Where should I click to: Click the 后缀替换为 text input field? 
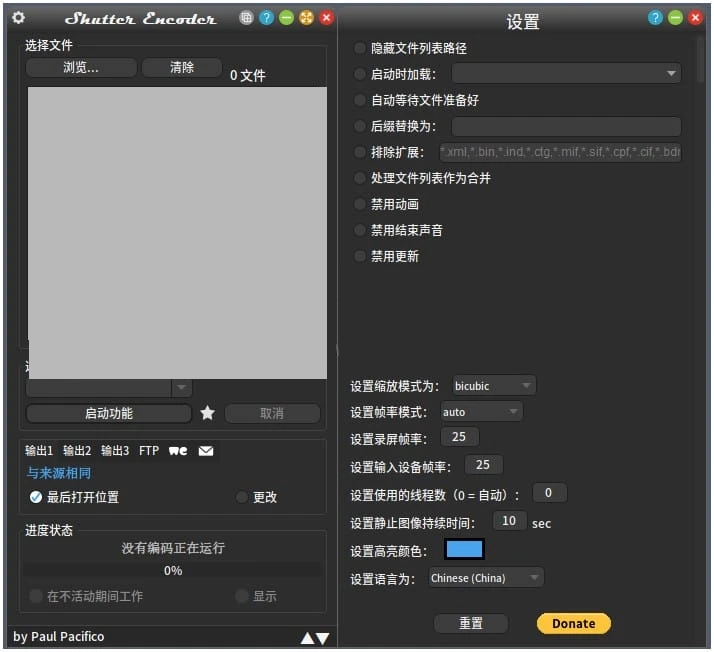566,126
